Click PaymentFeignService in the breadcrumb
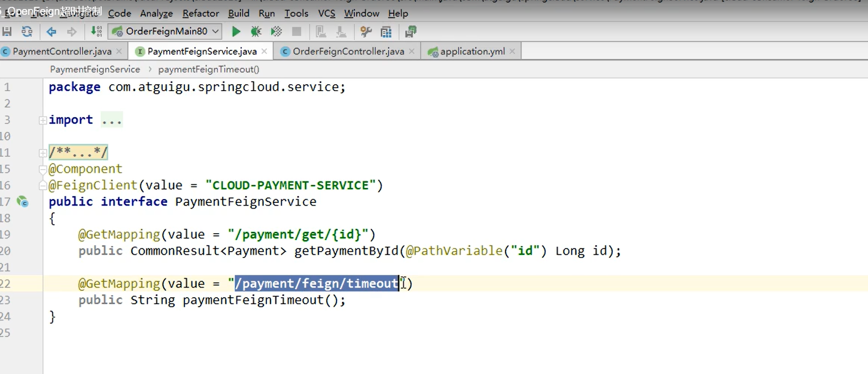 click(95, 69)
